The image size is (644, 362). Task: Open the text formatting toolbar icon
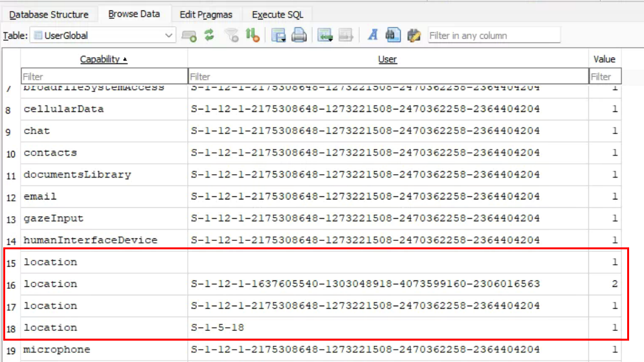coord(372,36)
